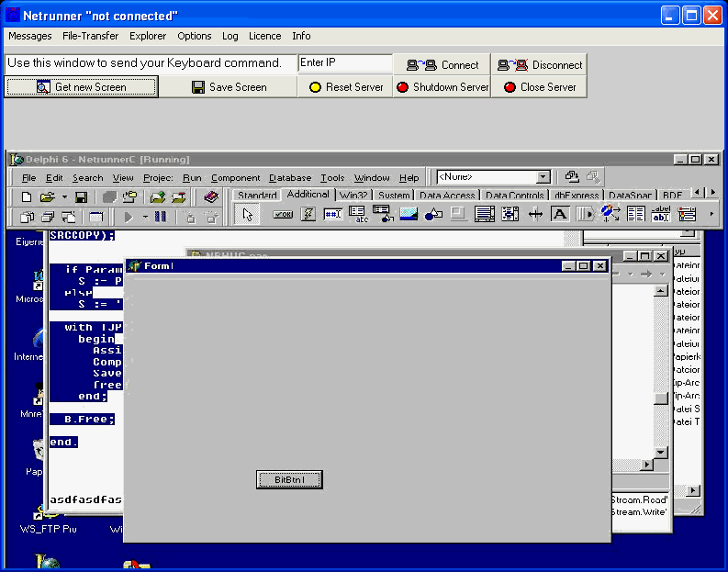This screenshot has height=572, width=728.
Task: Open the Explorer menu in Netrunner
Action: pyautogui.click(x=148, y=36)
